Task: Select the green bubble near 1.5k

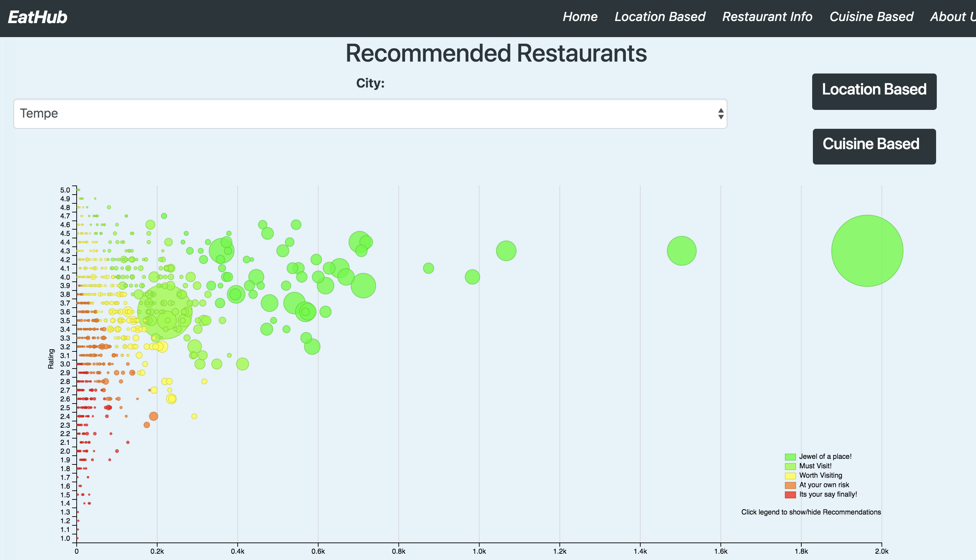Action: [681, 251]
